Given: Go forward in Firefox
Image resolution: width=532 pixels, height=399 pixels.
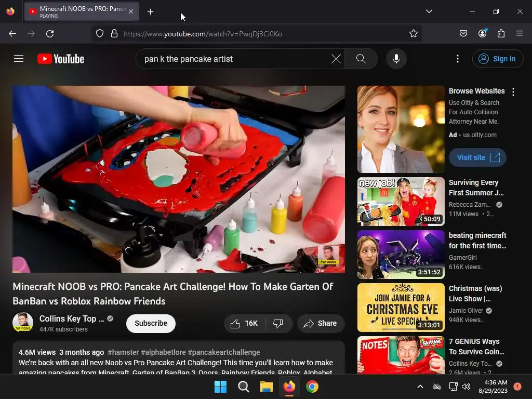Looking at the screenshot, I should pos(31,34).
